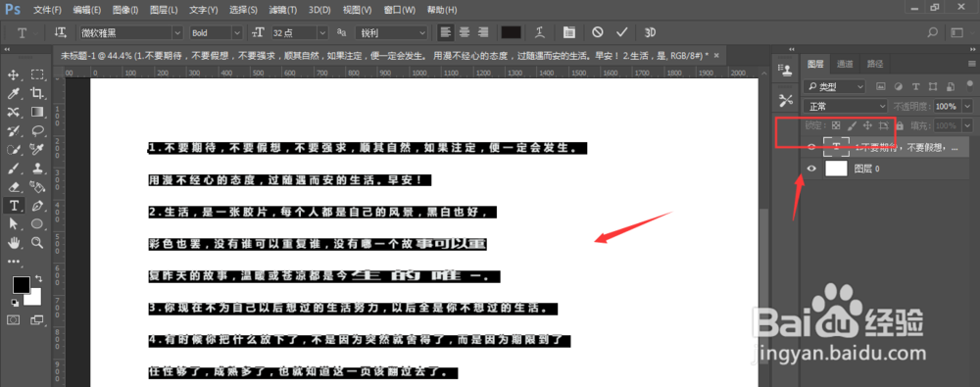Viewport: 980px width, 387px height.
Task: Hide layer 图层 0 with eye icon
Action: click(x=811, y=169)
